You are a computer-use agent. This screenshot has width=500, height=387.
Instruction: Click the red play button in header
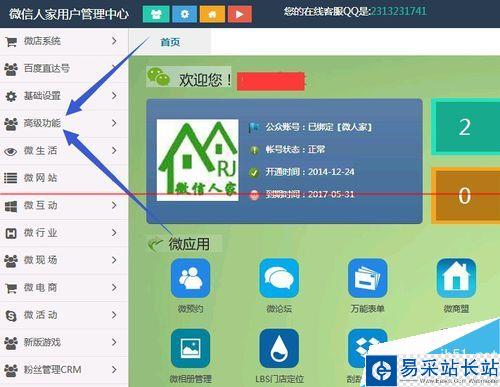click(240, 14)
